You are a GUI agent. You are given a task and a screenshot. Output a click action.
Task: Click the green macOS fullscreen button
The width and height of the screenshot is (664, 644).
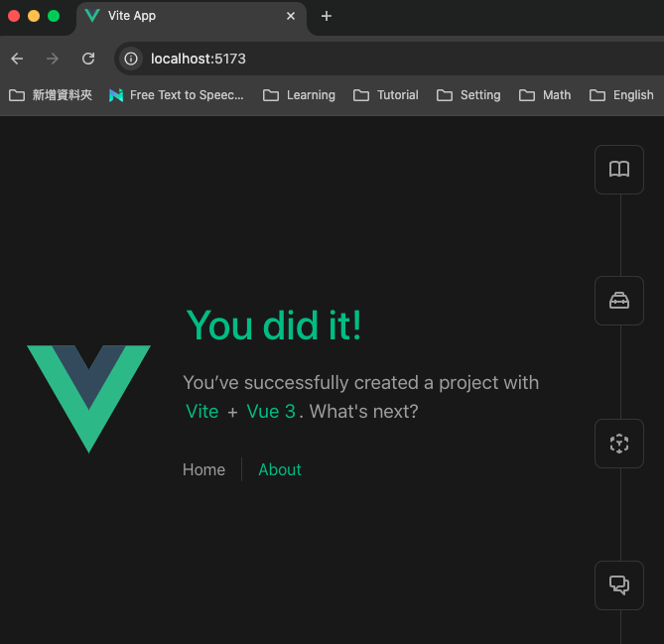(x=54, y=16)
